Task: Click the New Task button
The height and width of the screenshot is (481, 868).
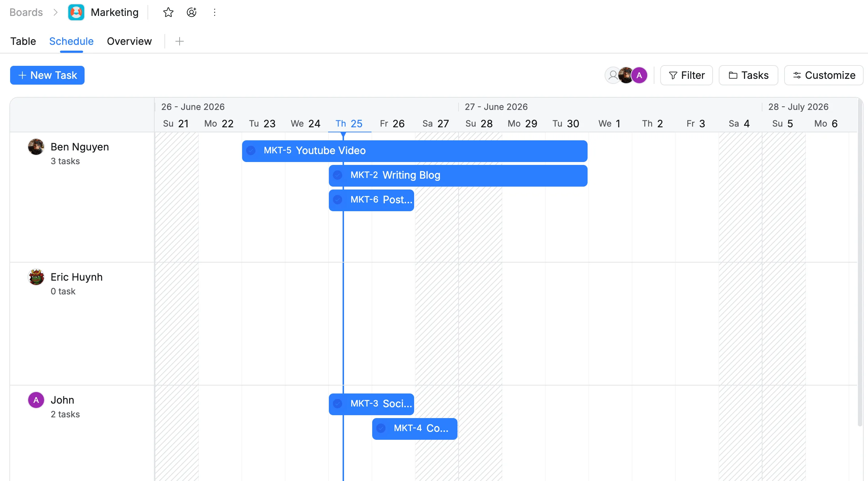Action: [x=47, y=75]
